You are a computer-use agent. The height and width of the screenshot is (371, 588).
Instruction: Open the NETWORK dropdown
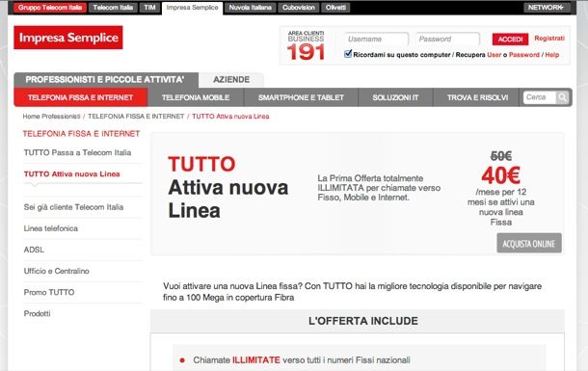(x=546, y=8)
